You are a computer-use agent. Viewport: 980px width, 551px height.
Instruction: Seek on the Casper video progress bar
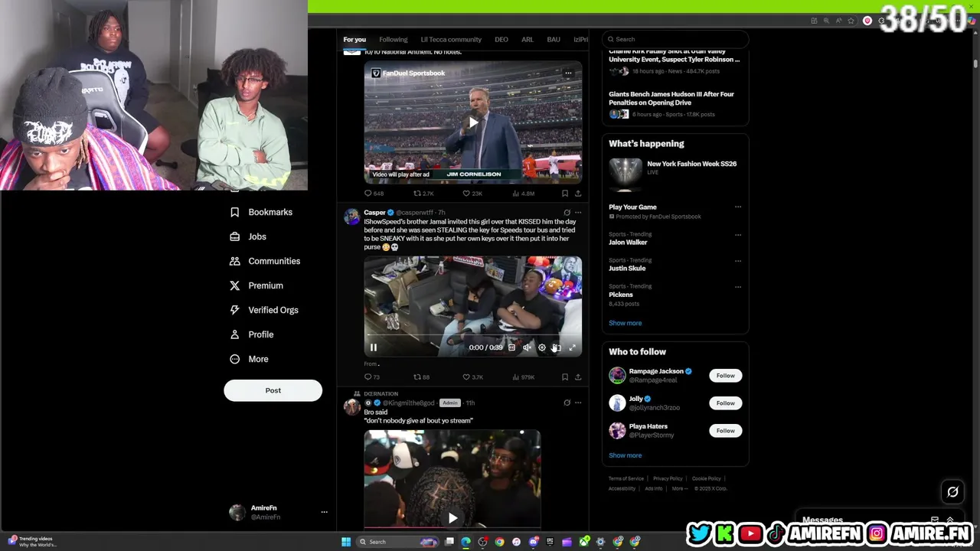[472, 336]
